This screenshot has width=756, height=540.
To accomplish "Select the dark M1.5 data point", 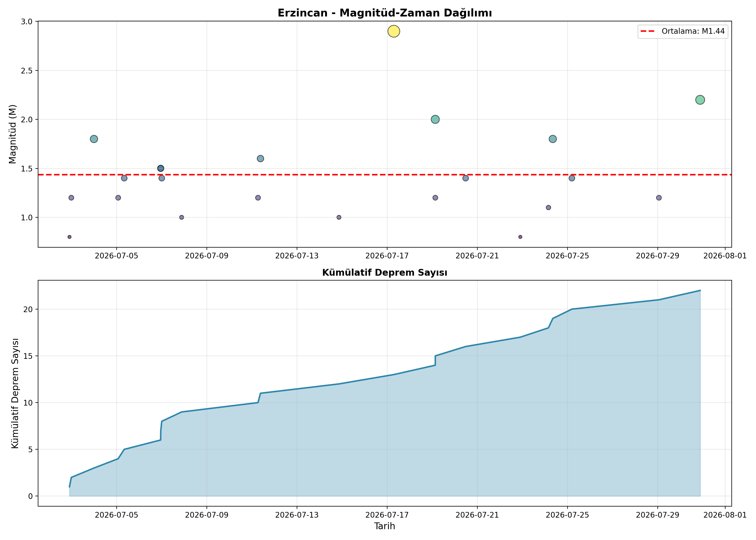I will click(161, 168).
